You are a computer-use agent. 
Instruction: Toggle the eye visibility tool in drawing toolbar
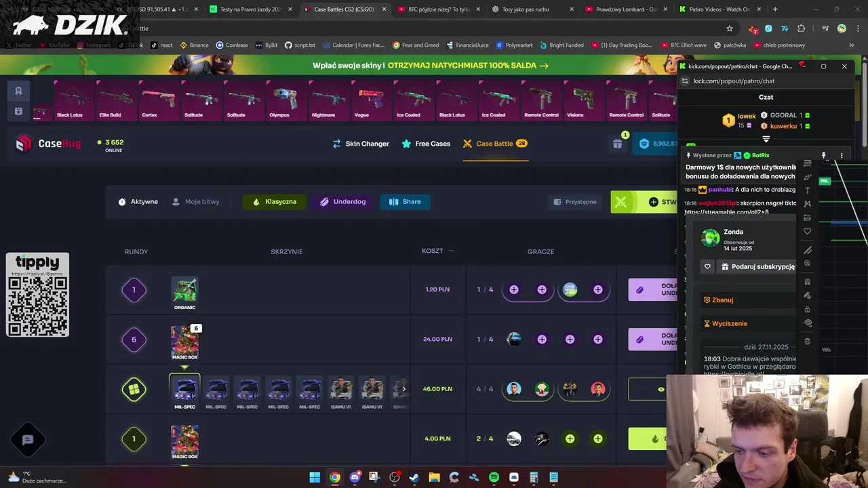click(x=807, y=323)
